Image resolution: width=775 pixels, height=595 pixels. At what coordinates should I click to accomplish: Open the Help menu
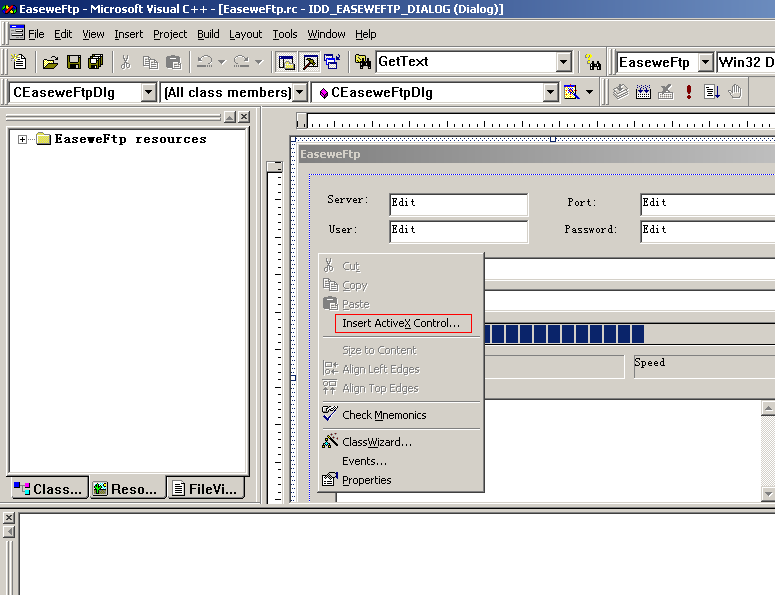pos(365,34)
